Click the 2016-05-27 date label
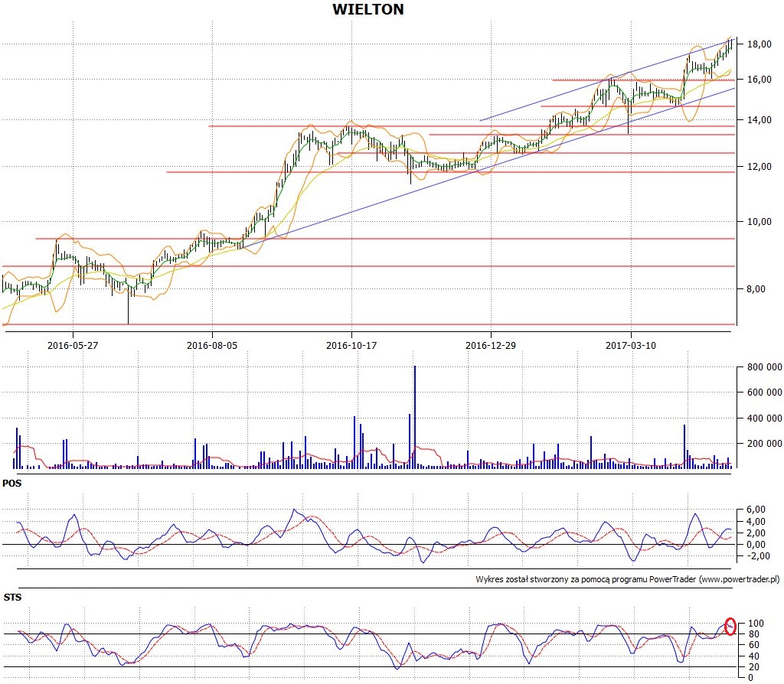 [73, 345]
